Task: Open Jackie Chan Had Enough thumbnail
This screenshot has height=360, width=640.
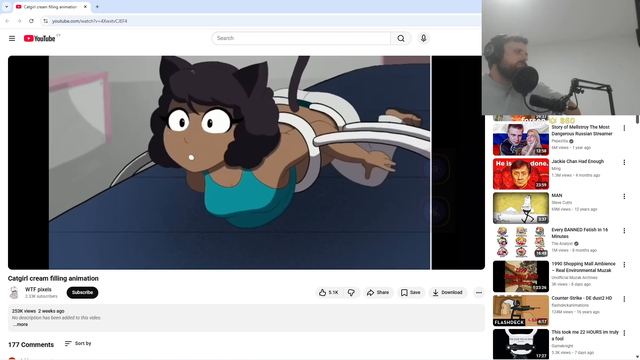Action: (x=521, y=174)
